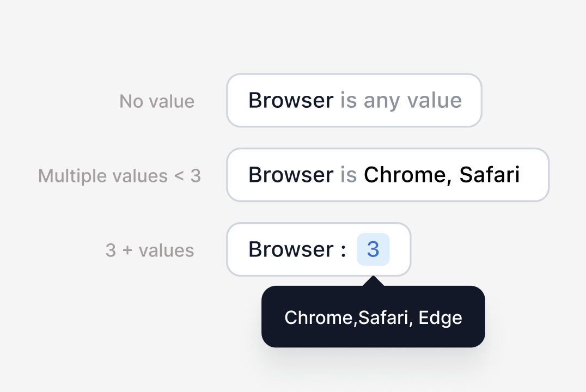The height and width of the screenshot is (392, 586).
Task: Click the 'Multiple values < 3' label
Action: coord(119,175)
